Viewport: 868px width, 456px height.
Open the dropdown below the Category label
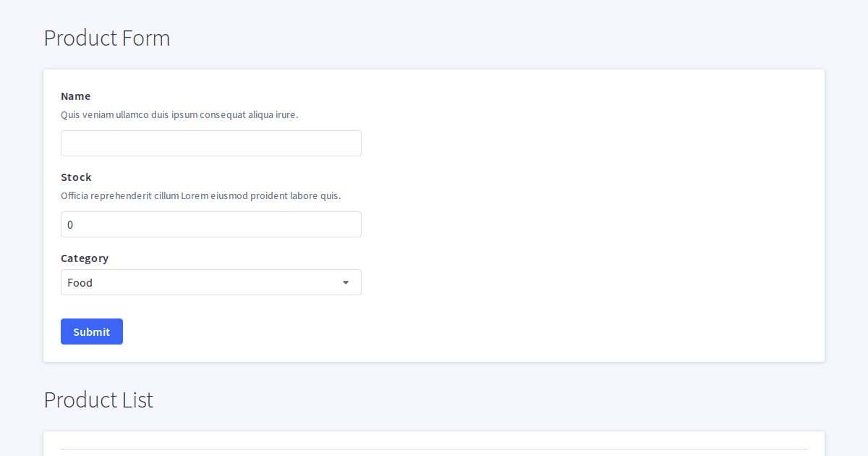210,282
